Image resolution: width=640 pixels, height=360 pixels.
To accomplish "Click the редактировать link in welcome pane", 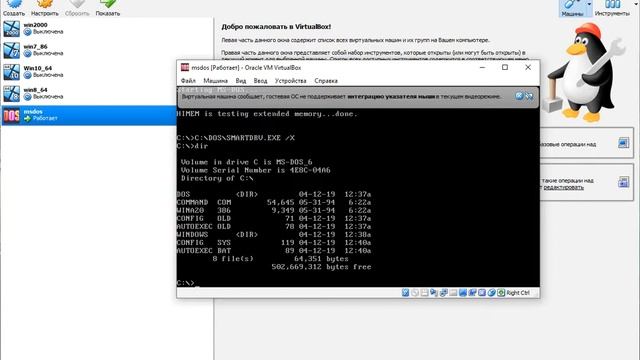I will (563, 187).
